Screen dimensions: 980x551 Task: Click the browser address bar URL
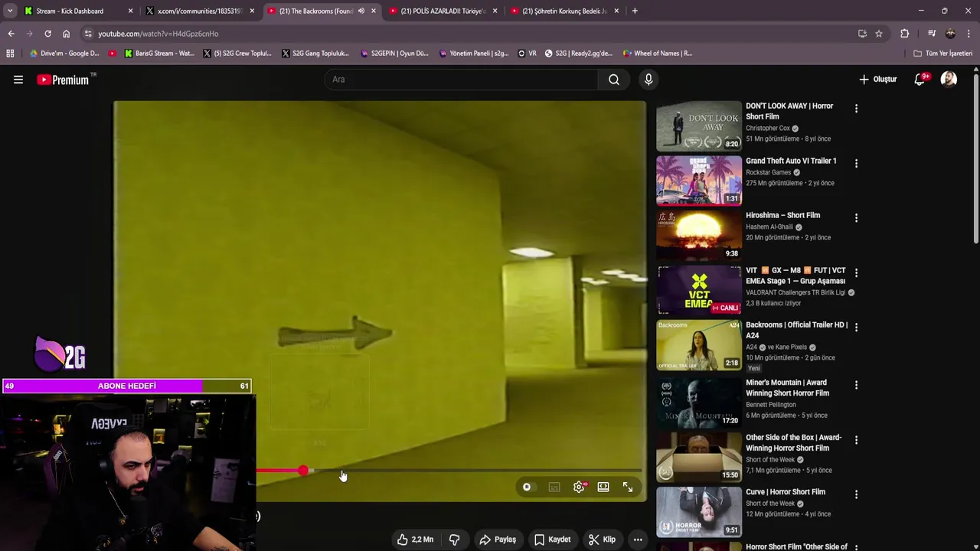point(158,34)
